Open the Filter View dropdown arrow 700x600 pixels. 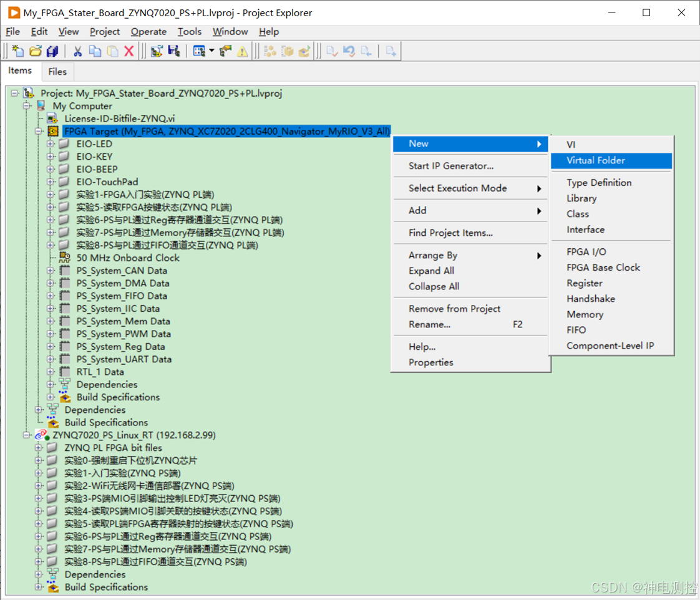211,51
